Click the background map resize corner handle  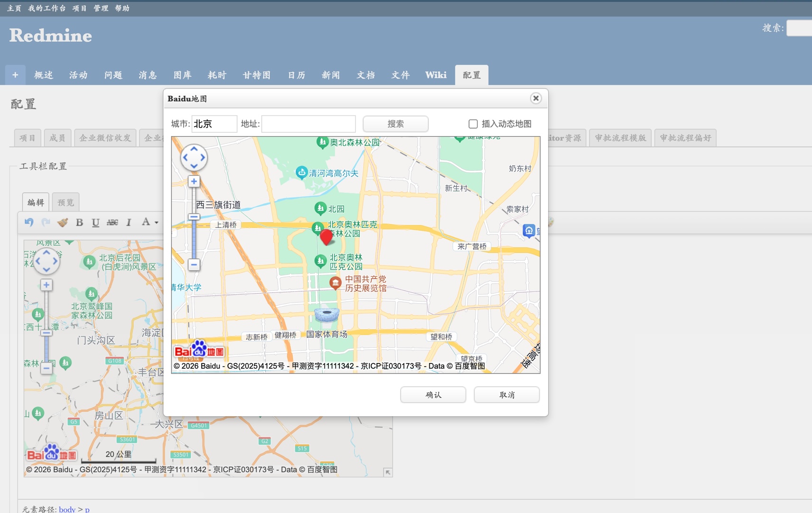pyautogui.click(x=388, y=472)
